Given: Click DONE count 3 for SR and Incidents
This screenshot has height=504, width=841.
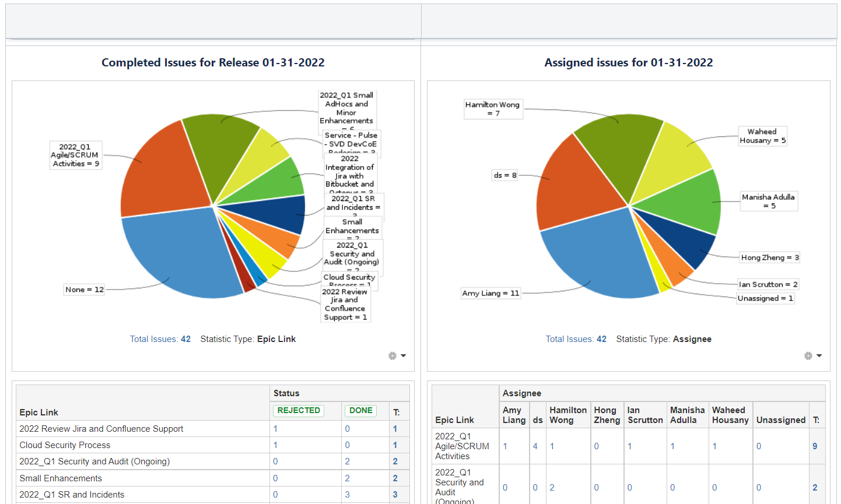Looking at the screenshot, I should click(x=347, y=495).
